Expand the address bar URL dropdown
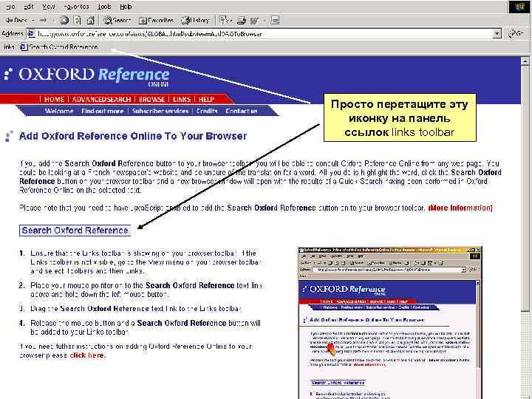This screenshot has width=532, height=399. click(x=497, y=33)
